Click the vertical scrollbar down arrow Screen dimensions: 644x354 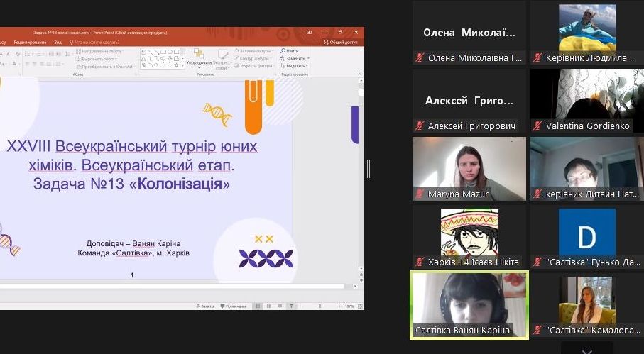tap(361, 268)
